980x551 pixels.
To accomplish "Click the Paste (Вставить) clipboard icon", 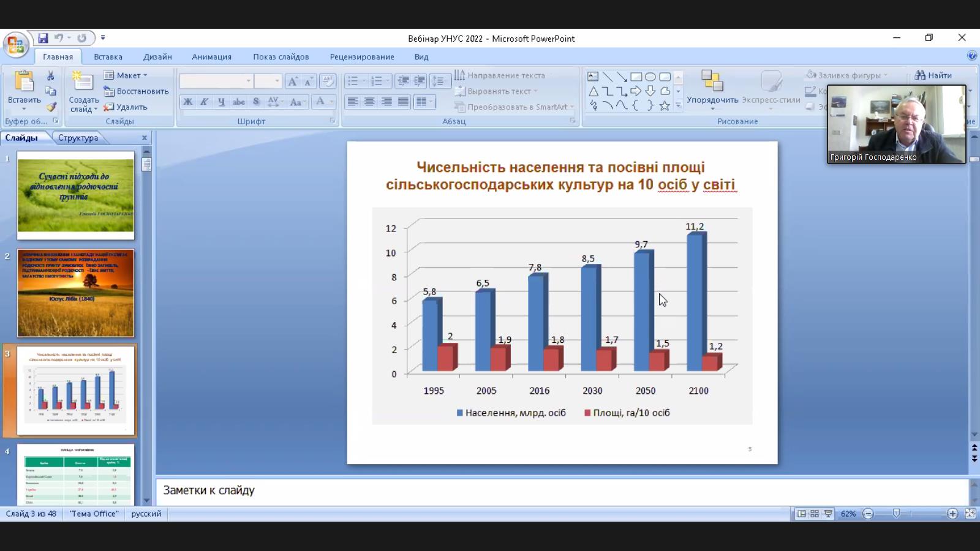I will [x=24, y=81].
